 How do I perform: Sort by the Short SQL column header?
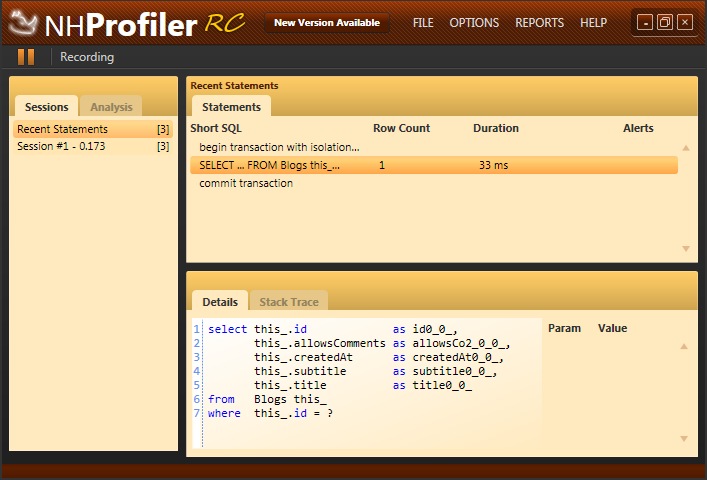point(216,128)
